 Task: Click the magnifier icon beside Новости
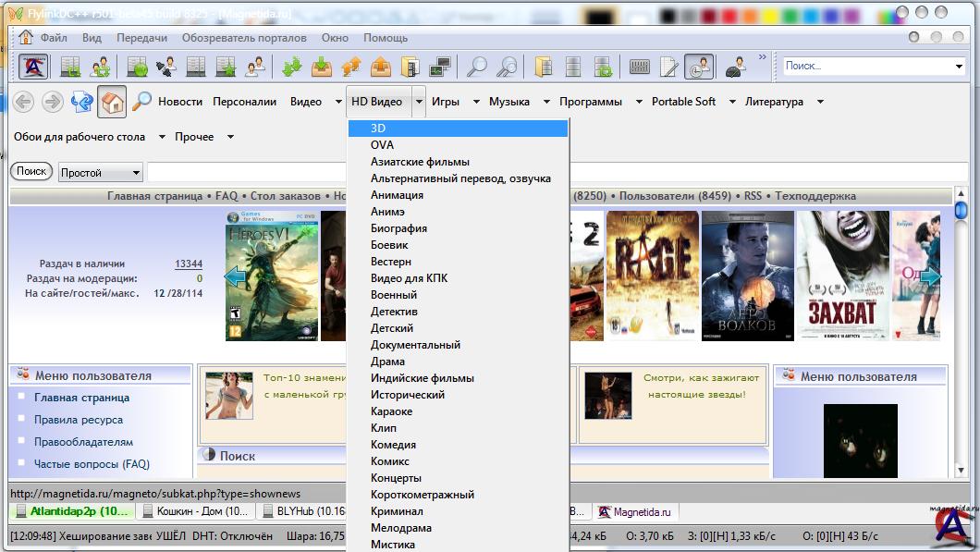[x=141, y=102]
